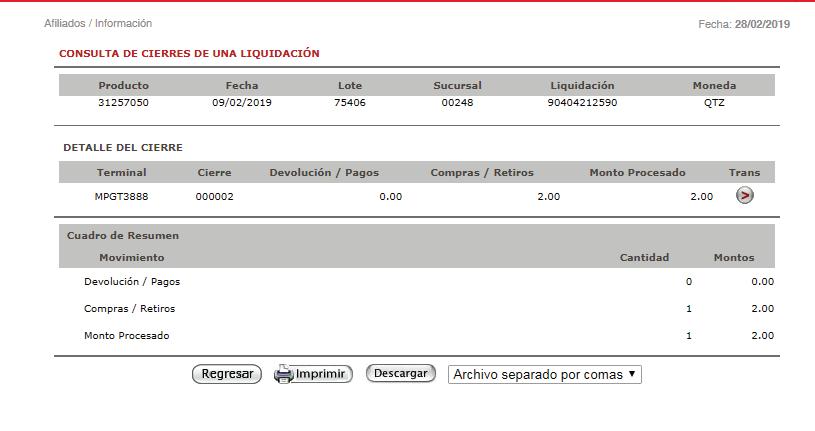Image resolution: width=815 pixels, height=431 pixels.
Task: Click the Lote value 75406
Action: [350, 102]
